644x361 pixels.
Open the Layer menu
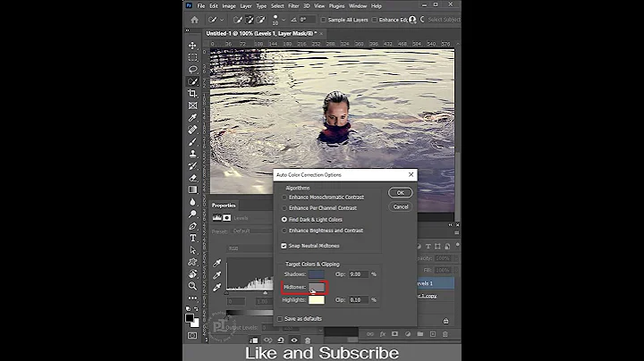point(246,5)
